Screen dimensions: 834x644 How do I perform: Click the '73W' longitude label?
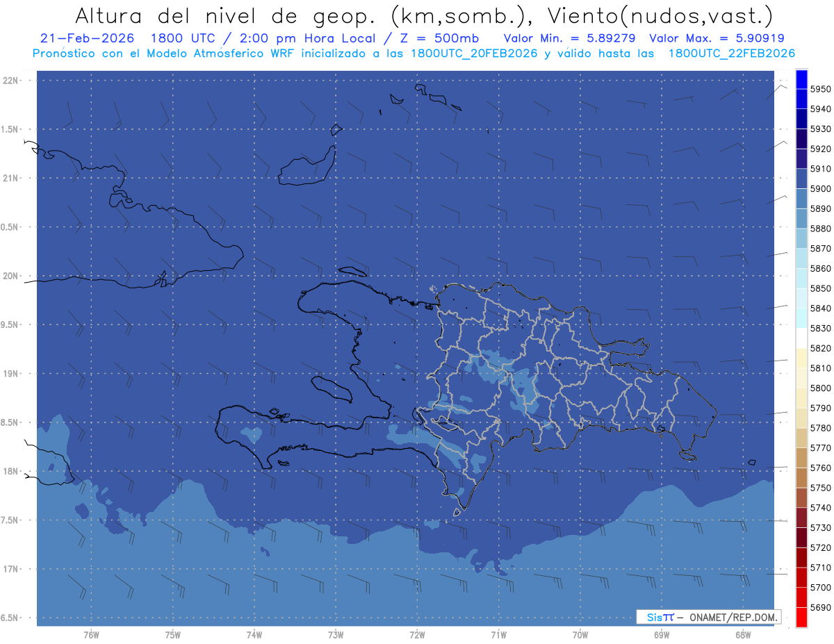(x=336, y=635)
